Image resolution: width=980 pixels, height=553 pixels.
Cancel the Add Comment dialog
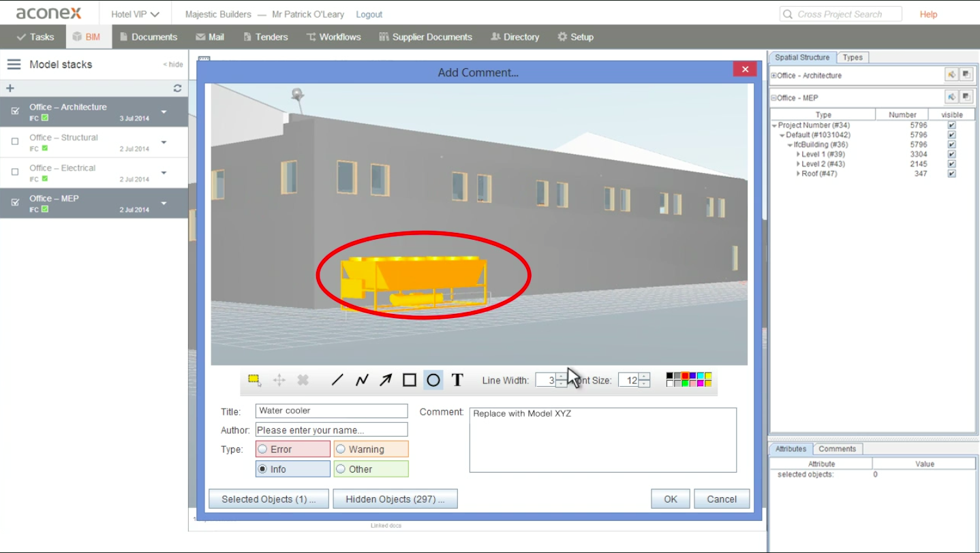(x=722, y=499)
